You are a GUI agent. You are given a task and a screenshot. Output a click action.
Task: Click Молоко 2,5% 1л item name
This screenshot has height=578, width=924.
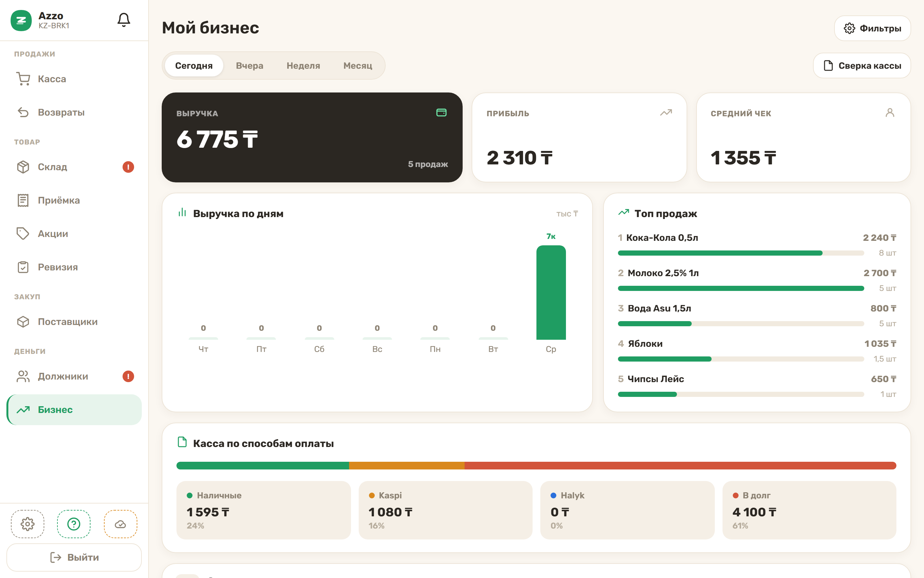click(x=663, y=273)
